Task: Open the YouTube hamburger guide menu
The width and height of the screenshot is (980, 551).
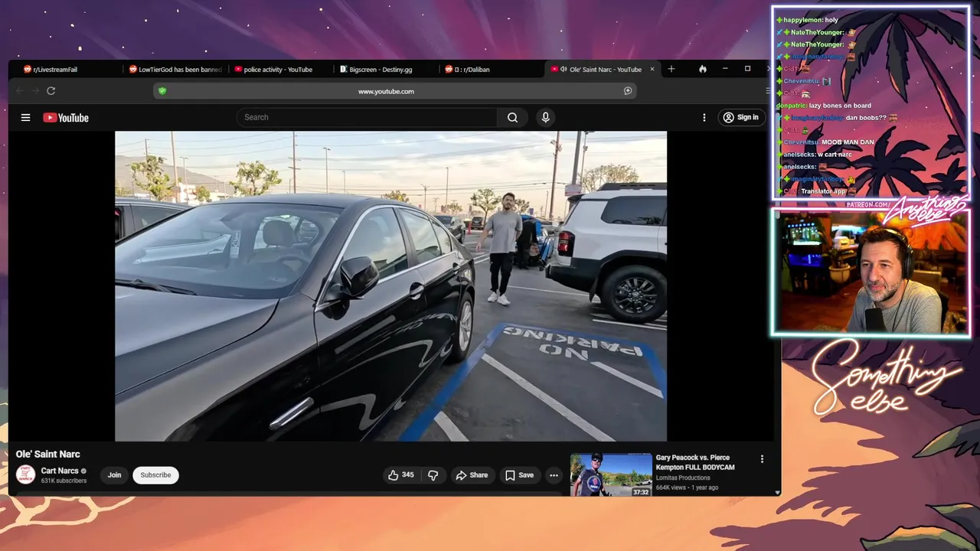Action: [x=25, y=117]
